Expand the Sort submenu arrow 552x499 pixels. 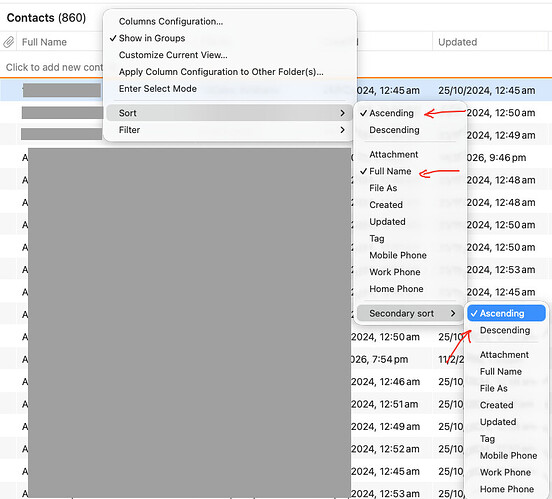pos(342,113)
